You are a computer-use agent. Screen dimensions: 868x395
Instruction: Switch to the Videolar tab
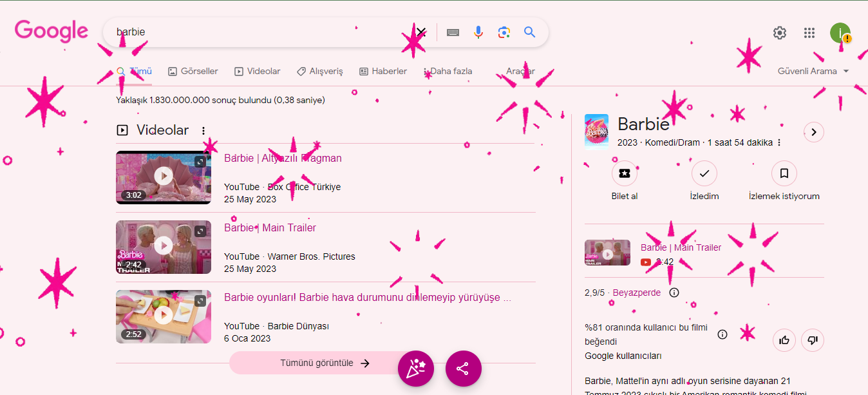coord(257,71)
